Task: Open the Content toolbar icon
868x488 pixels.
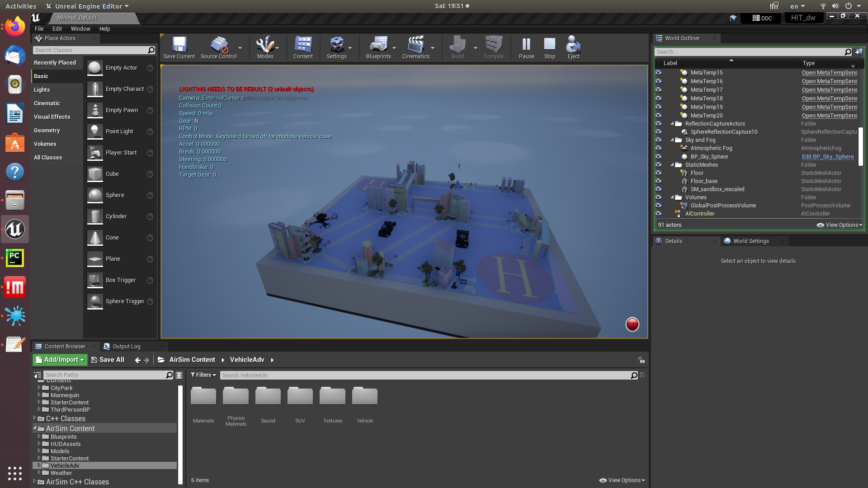Action: tap(303, 45)
